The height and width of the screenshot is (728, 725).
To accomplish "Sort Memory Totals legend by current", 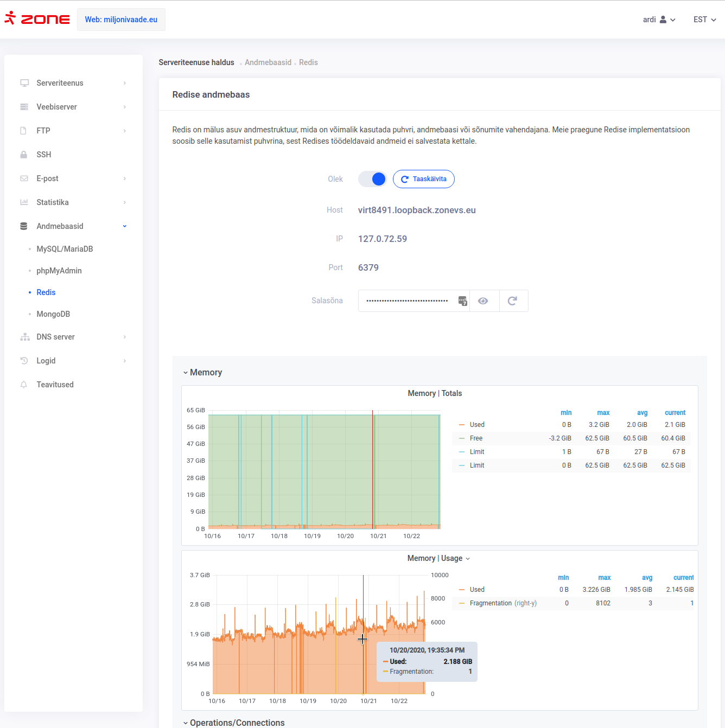I will click(x=675, y=413).
